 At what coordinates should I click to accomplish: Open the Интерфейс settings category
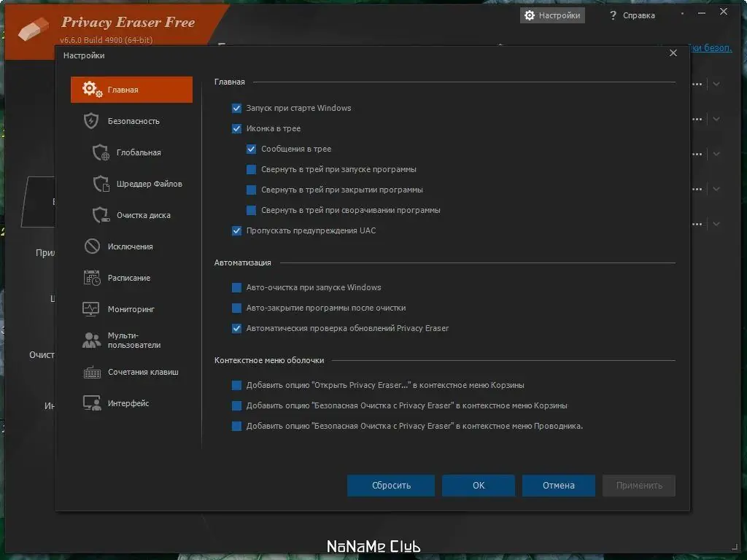[131, 402]
